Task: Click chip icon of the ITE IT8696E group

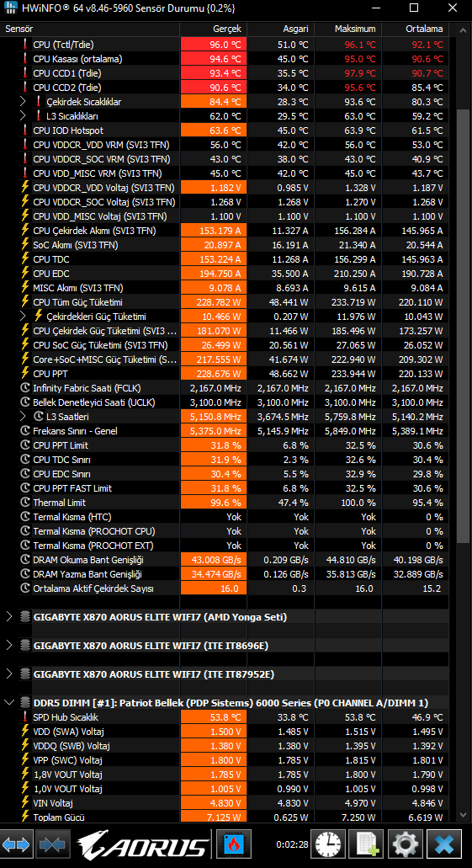Action: [25, 646]
